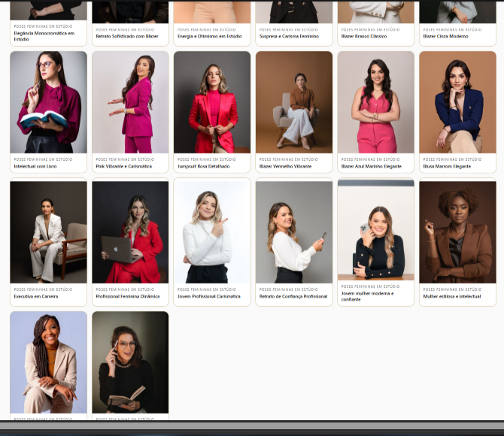Open the photo on the 'Profissional Feminina Dinâmica' card

(130, 232)
